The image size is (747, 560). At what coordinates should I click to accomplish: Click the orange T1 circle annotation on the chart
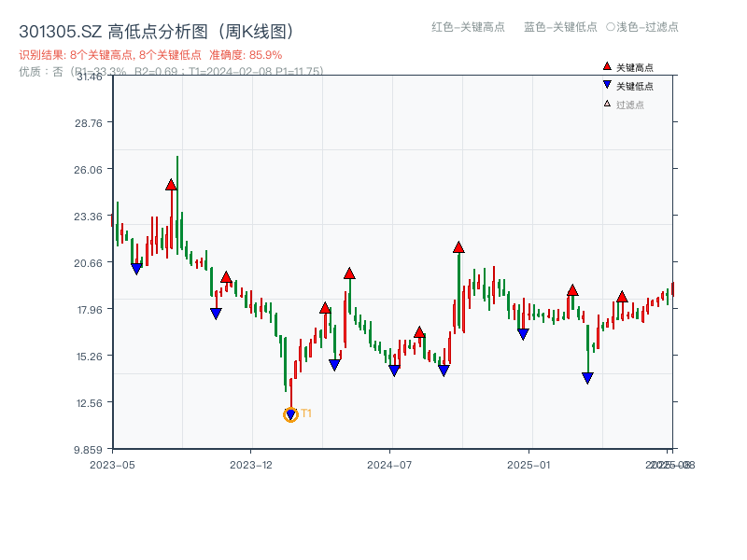pos(290,413)
